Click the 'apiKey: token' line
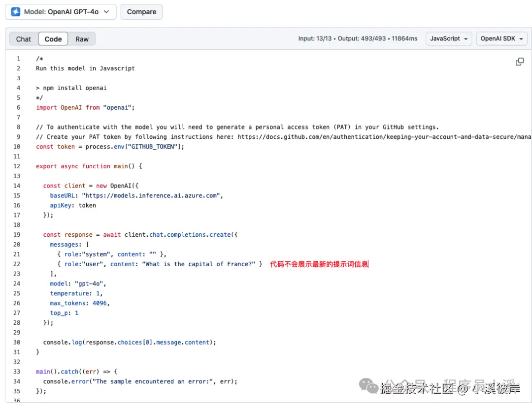Viewport: 532px width, 407px height. click(x=73, y=205)
